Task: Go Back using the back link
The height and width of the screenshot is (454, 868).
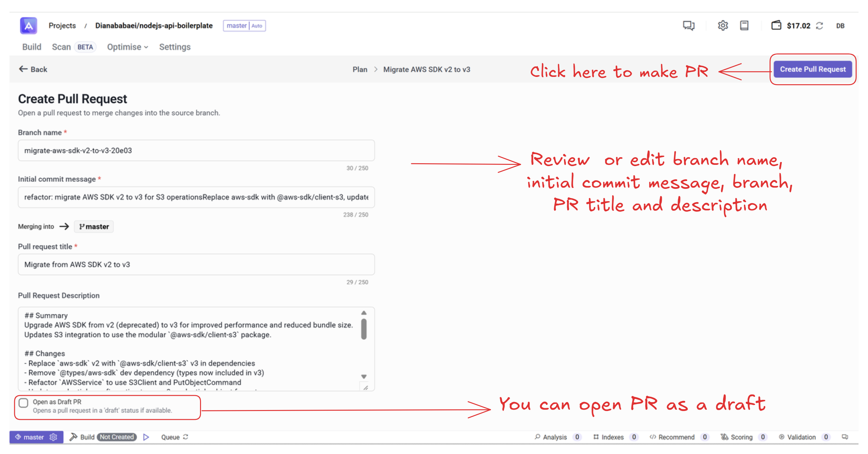Action: tap(33, 69)
